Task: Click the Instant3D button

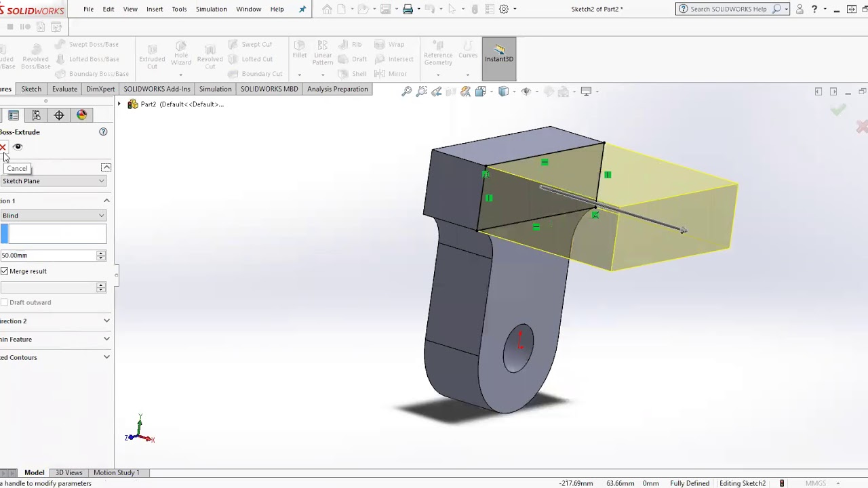Action: (x=499, y=58)
